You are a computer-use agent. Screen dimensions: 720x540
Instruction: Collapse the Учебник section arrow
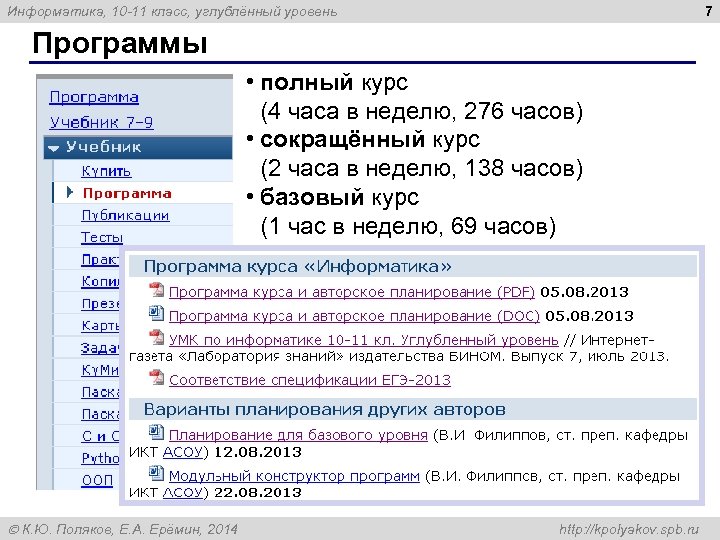(54, 148)
